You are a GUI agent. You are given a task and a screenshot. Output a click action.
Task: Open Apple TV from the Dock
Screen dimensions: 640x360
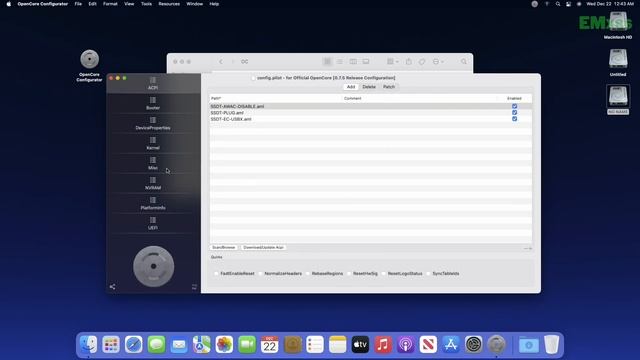[x=360, y=344]
